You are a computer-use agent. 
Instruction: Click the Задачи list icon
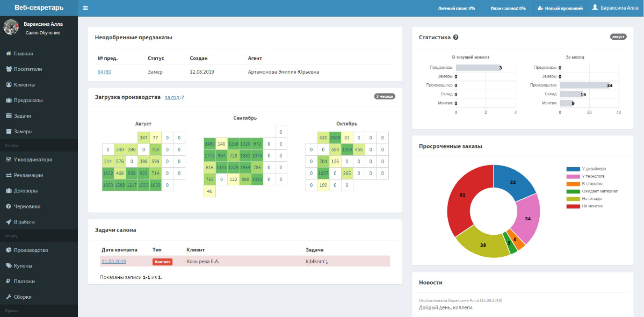click(x=9, y=116)
